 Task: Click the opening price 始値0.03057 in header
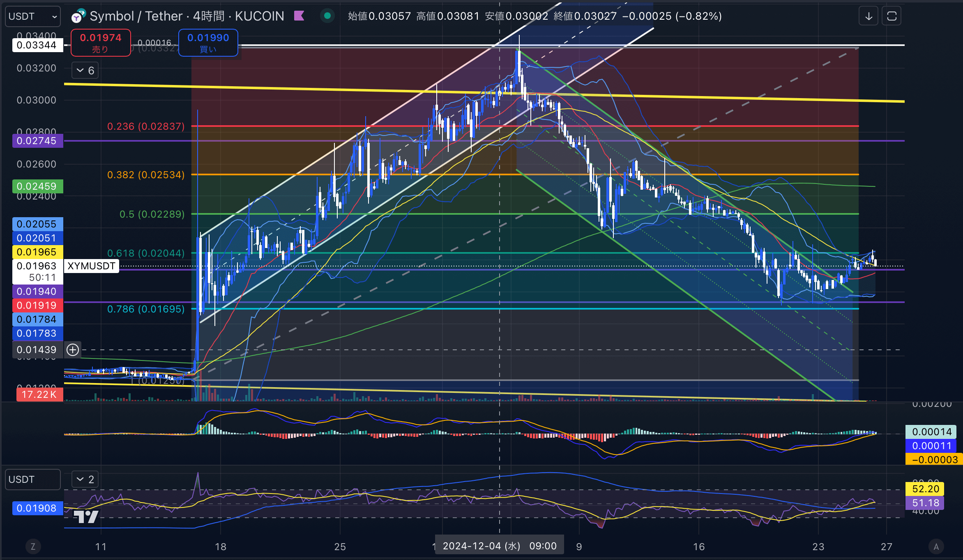point(379,16)
